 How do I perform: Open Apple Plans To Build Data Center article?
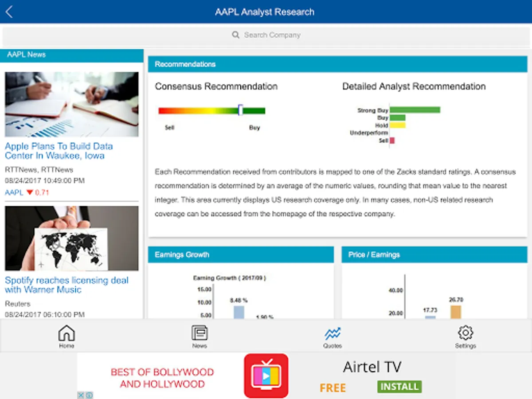click(x=59, y=151)
